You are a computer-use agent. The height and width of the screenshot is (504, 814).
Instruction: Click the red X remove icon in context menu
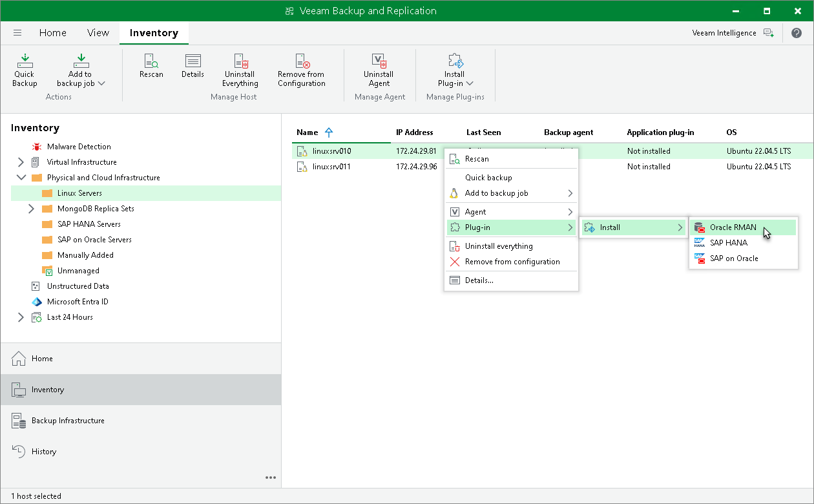point(454,262)
